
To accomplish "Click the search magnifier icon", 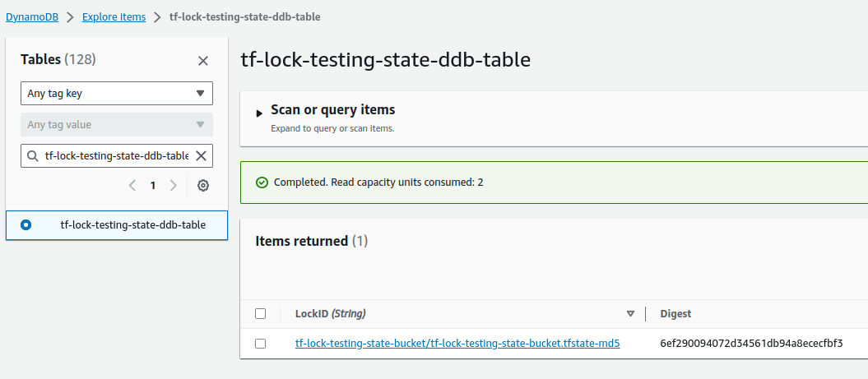I will tap(33, 156).
